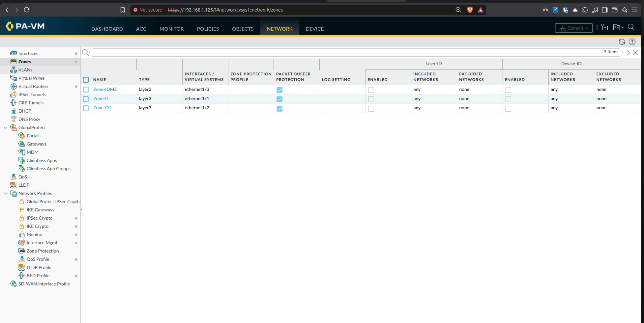Open the Brave Shields lion icon

[x=470, y=10]
